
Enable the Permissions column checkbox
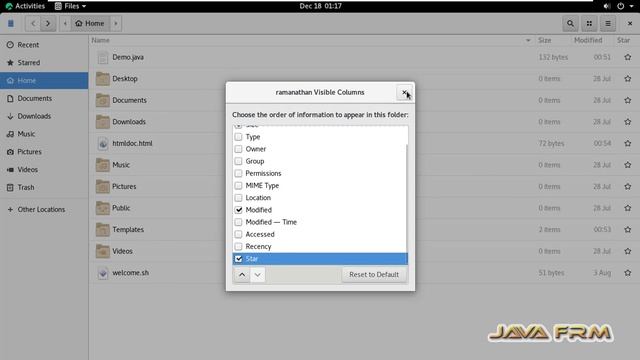click(239, 173)
